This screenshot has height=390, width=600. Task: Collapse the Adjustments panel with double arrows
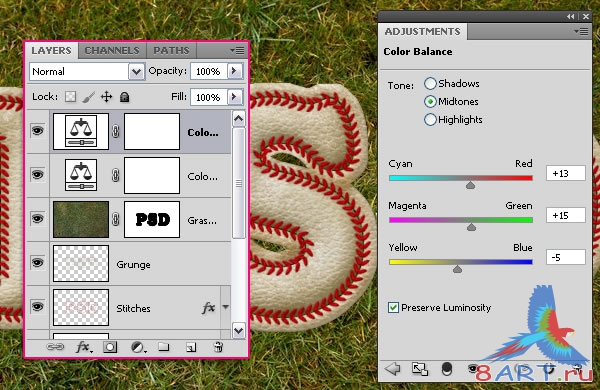click(x=571, y=16)
